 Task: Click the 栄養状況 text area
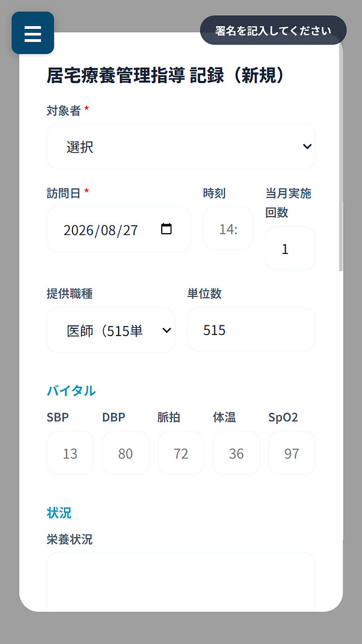(181, 582)
